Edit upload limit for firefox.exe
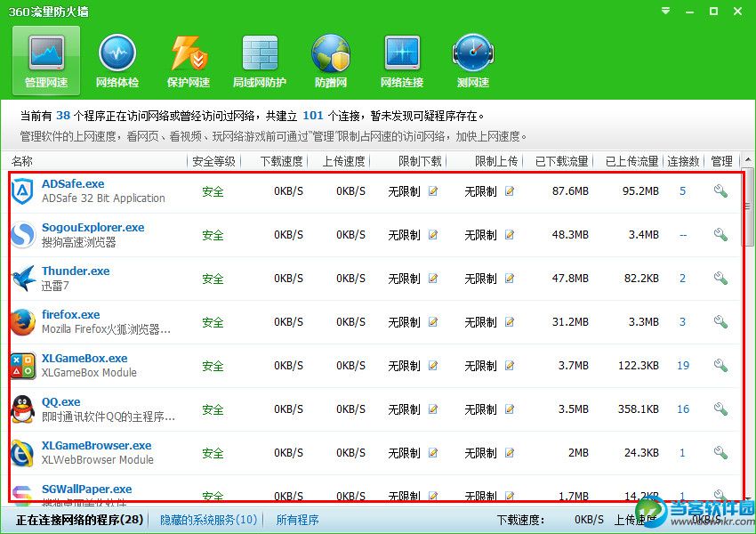 [510, 322]
